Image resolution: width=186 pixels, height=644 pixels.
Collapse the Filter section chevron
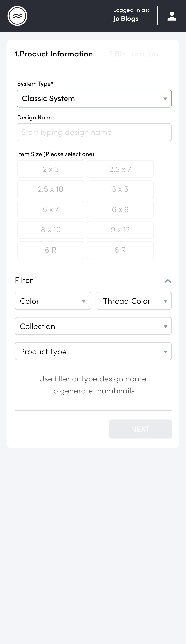[x=168, y=281]
